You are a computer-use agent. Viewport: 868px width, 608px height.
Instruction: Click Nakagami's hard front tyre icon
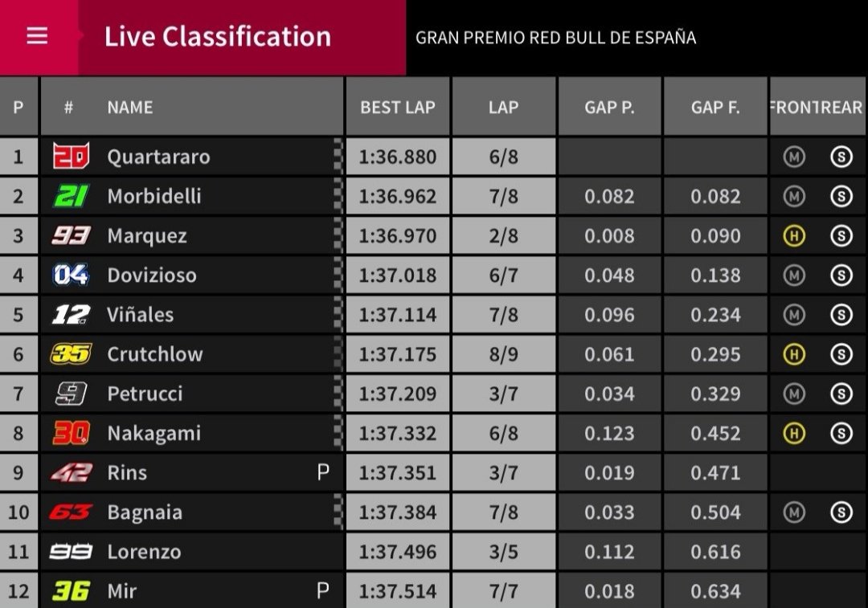pyautogui.click(x=794, y=433)
